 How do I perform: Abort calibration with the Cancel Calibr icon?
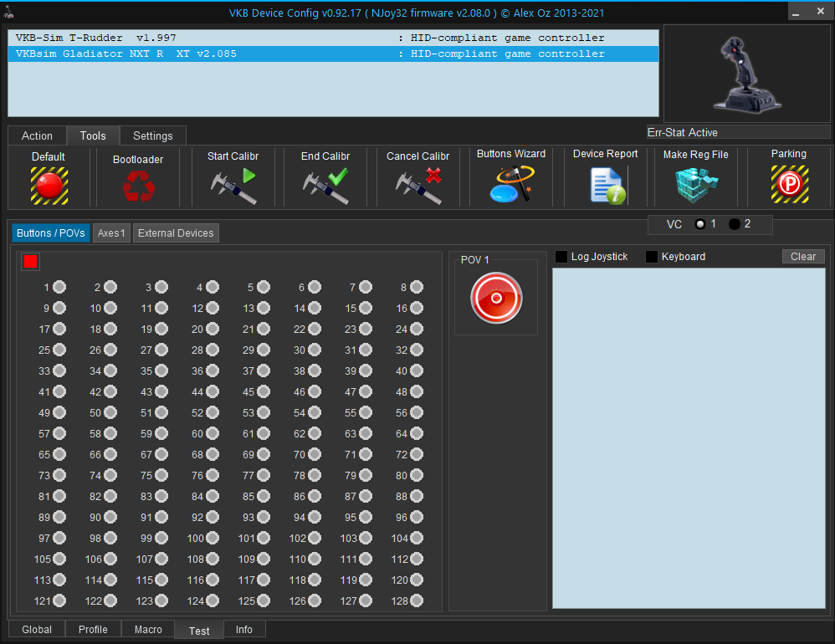click(418, 185)
